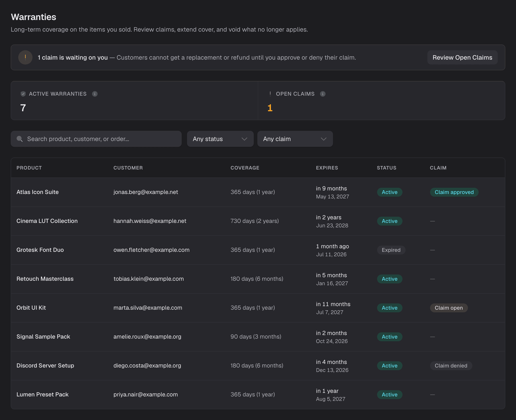Click customer owen.fletcher@example.com
The height and width of the screenshot is (420, 516).
click(x=151, y=250)
